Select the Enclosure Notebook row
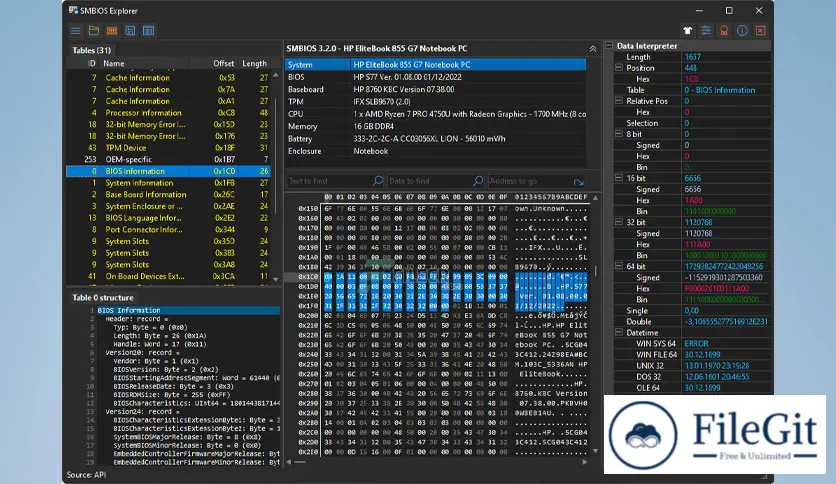836x484 pixels. coord(436,151)
